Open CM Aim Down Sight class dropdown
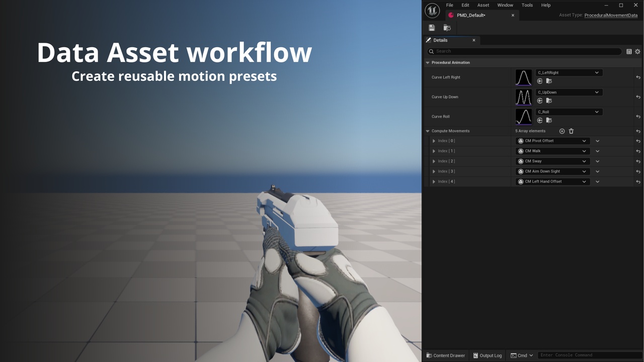Screen dimensions: 644x362 tap(552, 171)
